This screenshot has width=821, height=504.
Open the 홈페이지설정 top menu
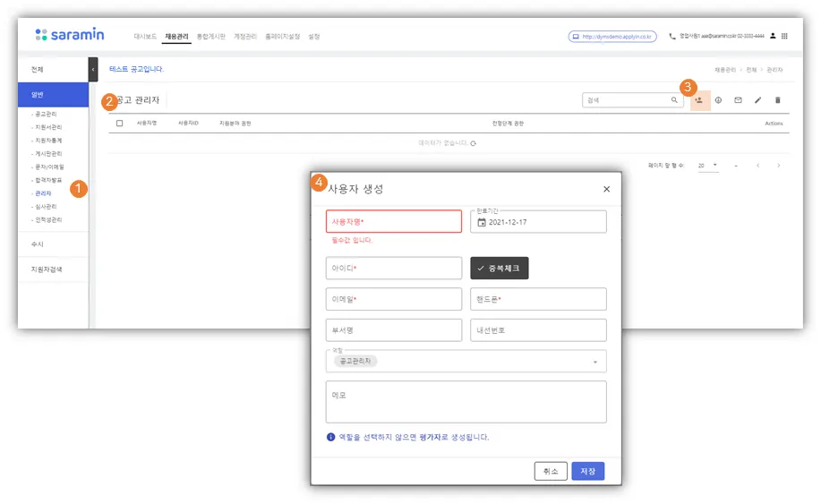coord(282,37)
